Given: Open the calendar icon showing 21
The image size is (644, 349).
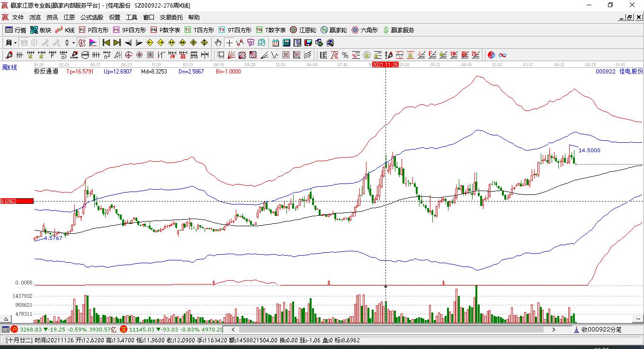Looking at the screenshot, I should tap(276, 43).
